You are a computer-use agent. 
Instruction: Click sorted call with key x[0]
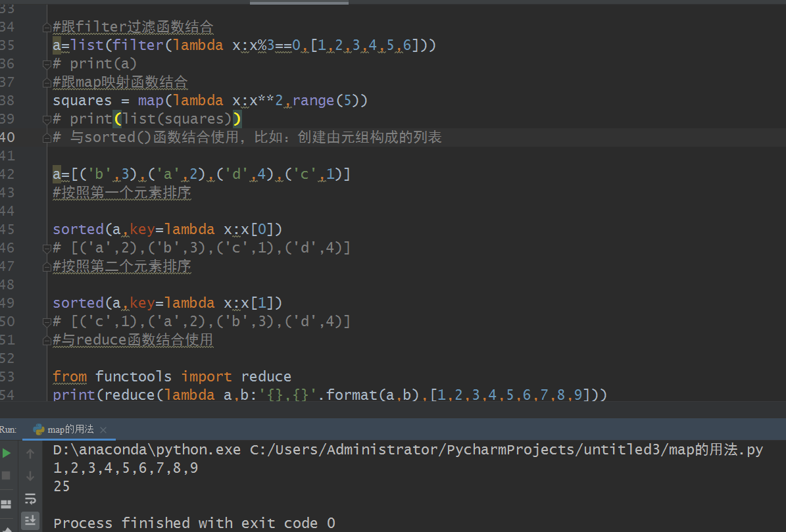click(168, 229)
